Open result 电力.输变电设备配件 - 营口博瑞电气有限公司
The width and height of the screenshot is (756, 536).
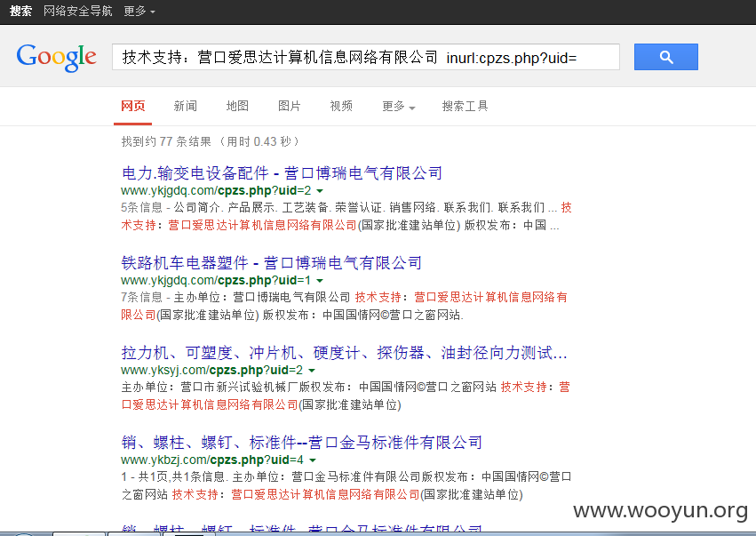(x=282, y=172)
